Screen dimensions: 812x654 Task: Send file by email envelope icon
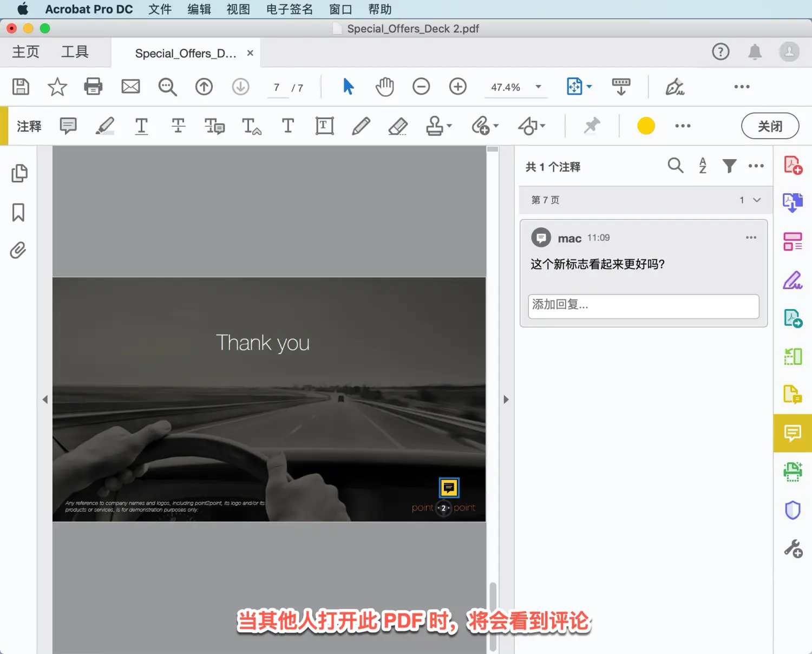130,87
